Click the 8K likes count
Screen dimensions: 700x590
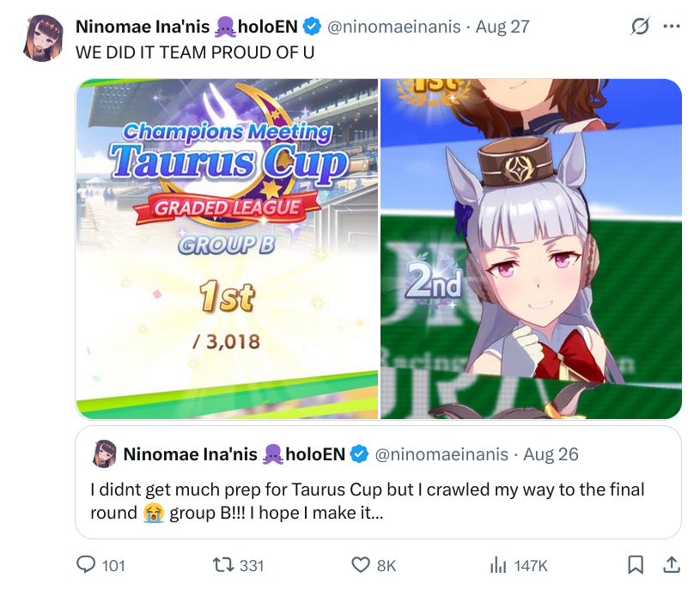(x=387, y=566)
